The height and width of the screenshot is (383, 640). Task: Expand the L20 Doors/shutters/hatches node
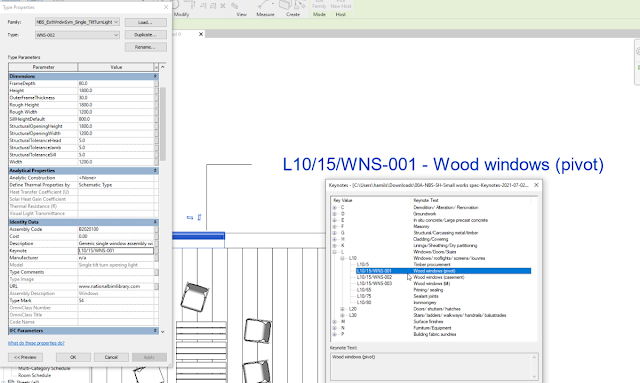coord(342,309)
